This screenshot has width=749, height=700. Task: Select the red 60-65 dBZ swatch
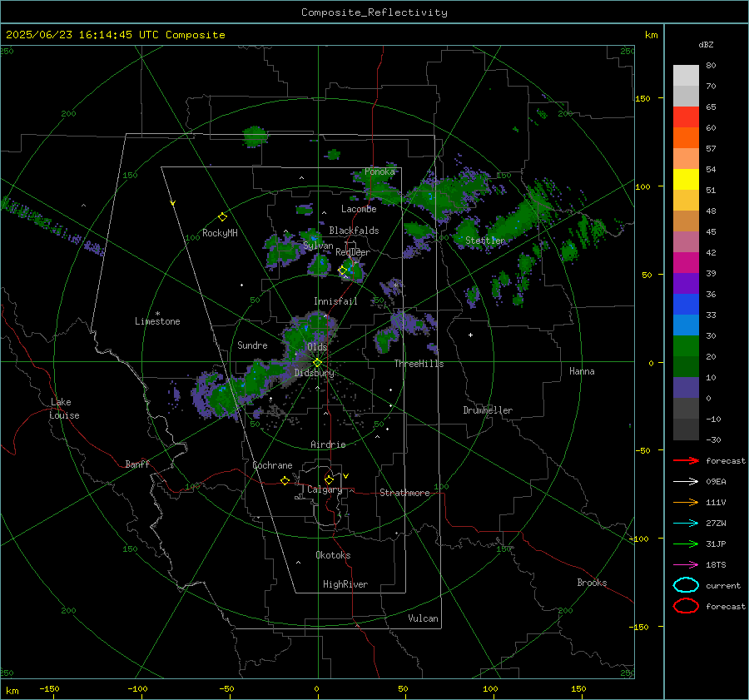pyautogui.click(x=686, y=117)
